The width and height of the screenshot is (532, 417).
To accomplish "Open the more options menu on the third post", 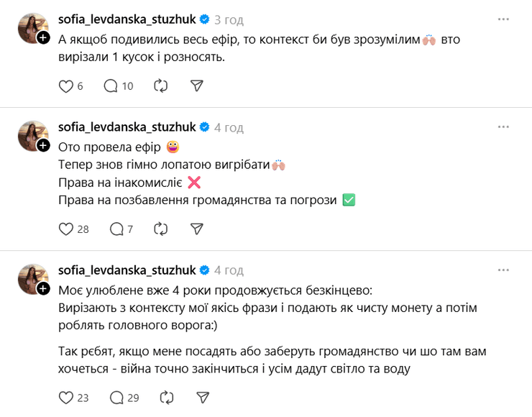I will click(507, 270).
